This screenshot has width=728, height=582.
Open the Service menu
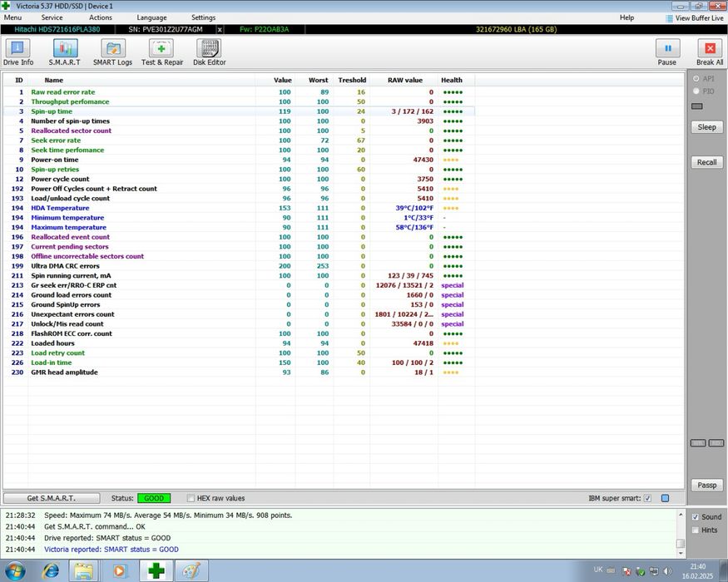(x=52, y=17)
